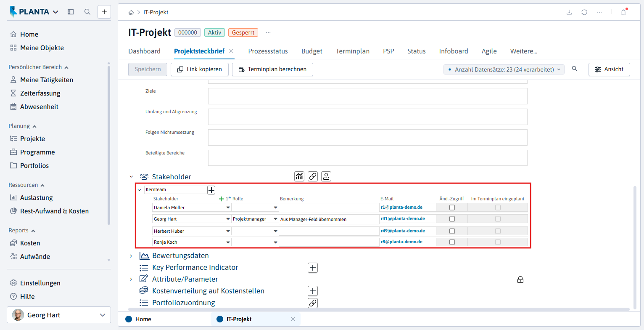644x330 pixels.
Task: Check Änd.-Zugriff for Georg Hart
Action: click(452, 219)
